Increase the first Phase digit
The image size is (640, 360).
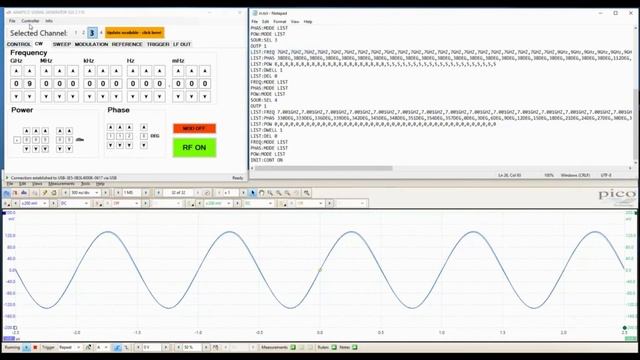(x=111, y=127)
